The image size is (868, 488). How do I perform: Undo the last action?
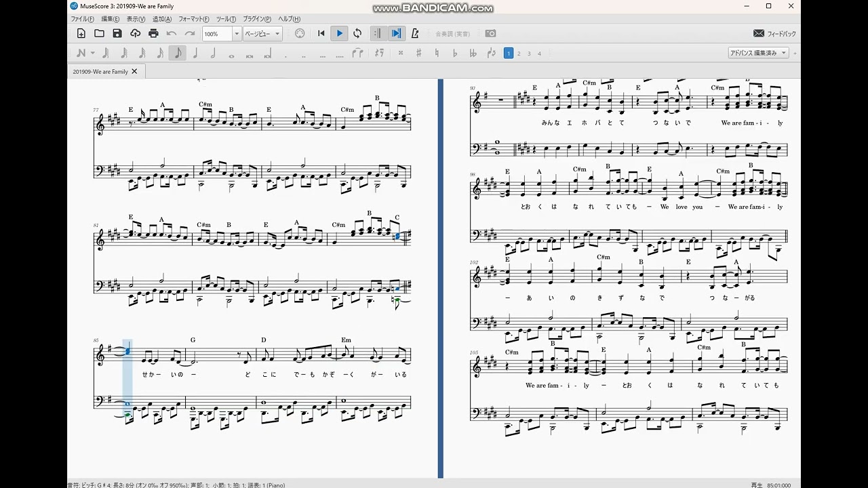172,33
